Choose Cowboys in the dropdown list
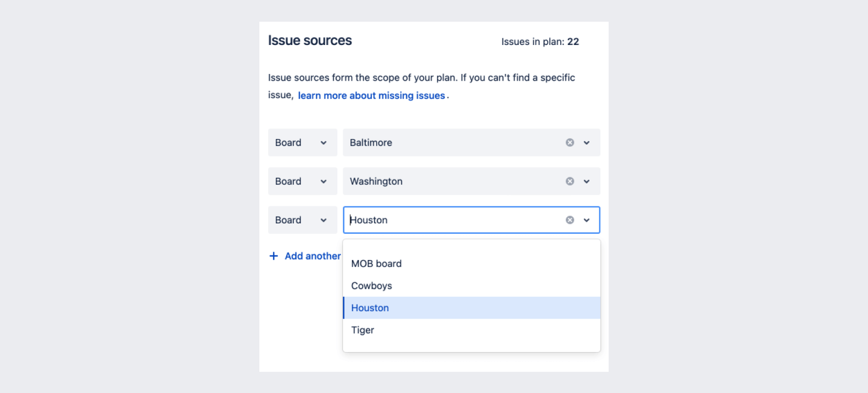Viewport: 868px width, 393px height. pyautogui.click(x=472, y=286)
